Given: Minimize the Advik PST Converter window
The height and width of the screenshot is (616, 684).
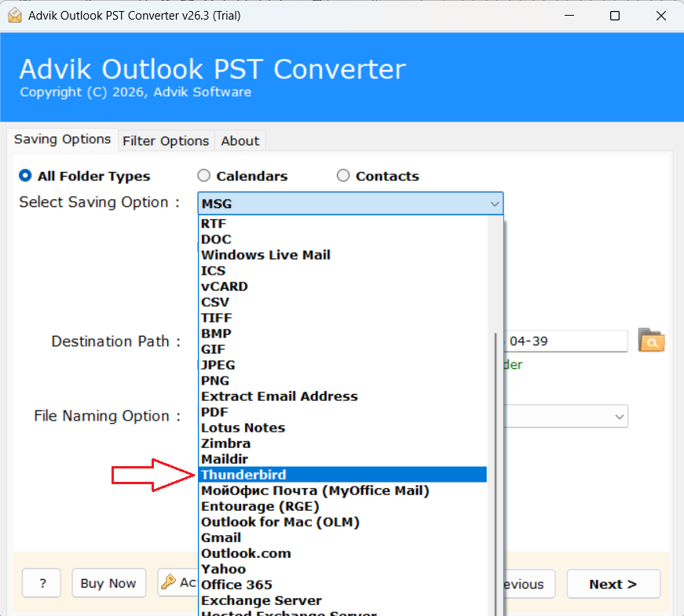Looking at the screenshot, I should coord(569,16).
